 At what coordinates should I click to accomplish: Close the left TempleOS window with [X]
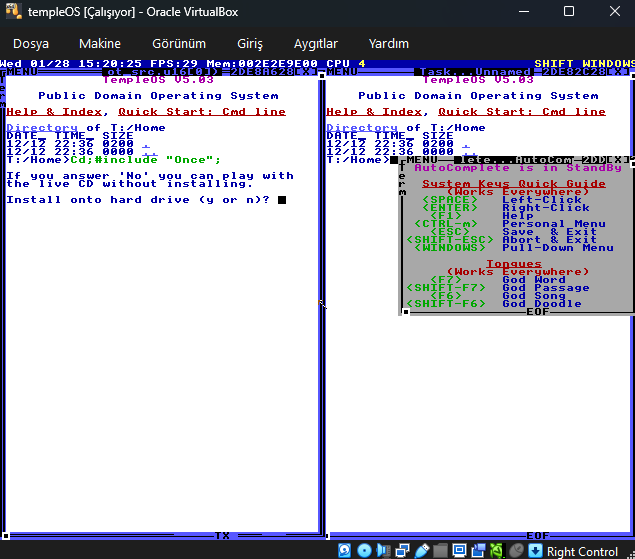point(306,72)
